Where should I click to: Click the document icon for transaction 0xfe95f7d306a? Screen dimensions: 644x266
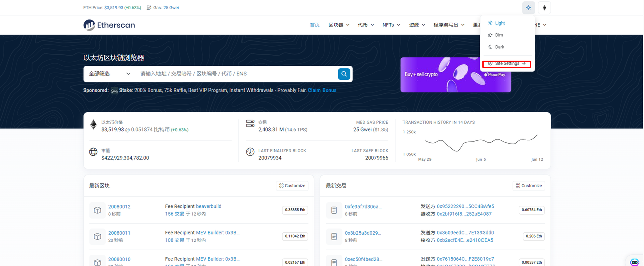point(334,210)
